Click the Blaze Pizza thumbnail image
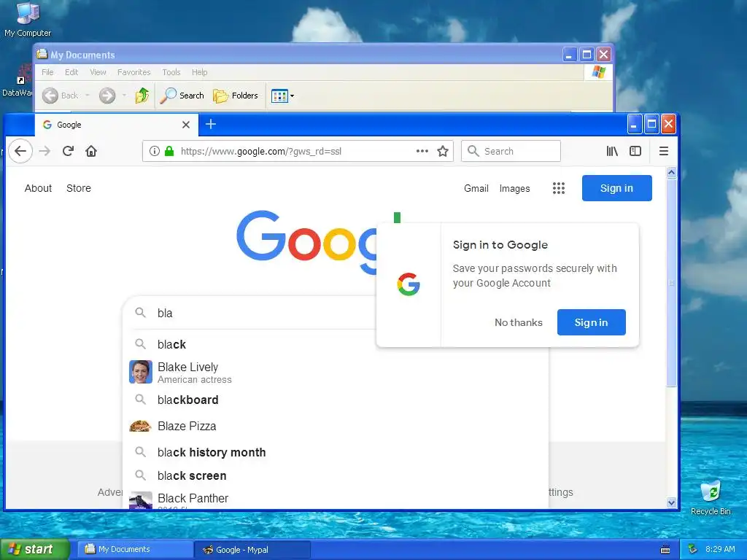The image size is (747, 560). (x=141, y=426)
